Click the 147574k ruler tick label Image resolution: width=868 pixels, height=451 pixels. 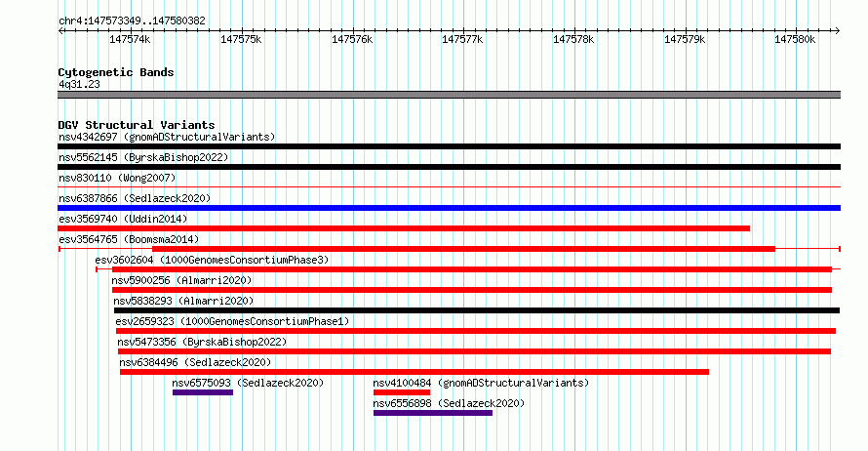130,39
